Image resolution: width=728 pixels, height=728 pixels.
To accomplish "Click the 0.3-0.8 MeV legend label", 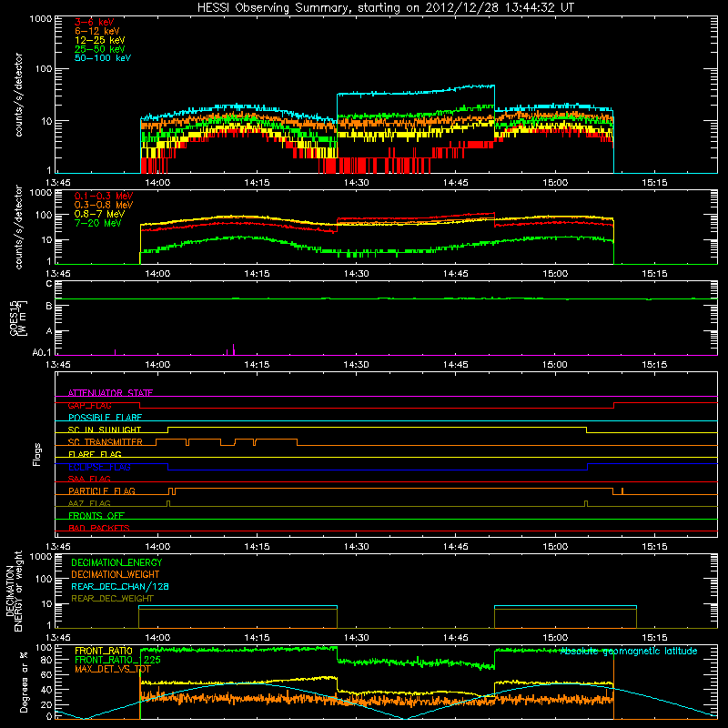I will pyautogui.click(x=104, y=205).
